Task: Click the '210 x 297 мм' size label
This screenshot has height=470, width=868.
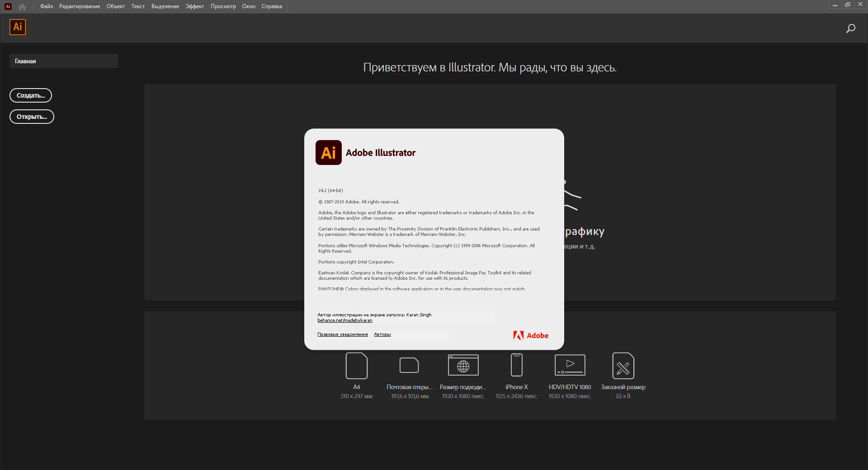Action: (x=357, y=396)
